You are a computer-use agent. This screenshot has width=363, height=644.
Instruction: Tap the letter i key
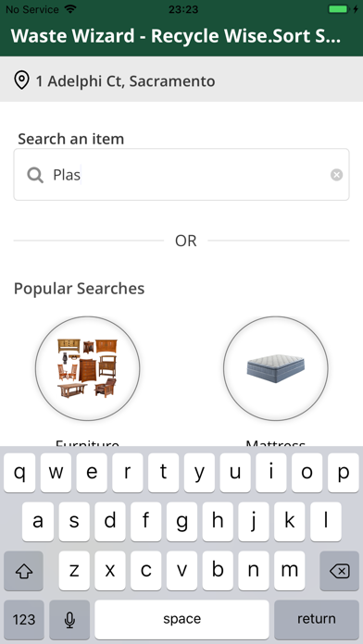[271, 473]
